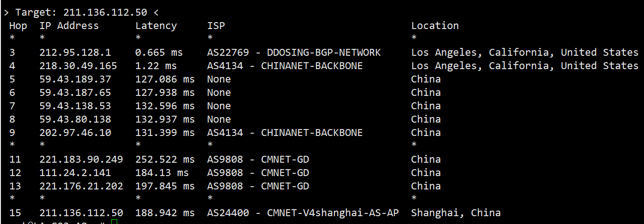This screenshot has width=644, height=224.
Task: Click the 132.937 ms latency value
Action: point(165,119)
